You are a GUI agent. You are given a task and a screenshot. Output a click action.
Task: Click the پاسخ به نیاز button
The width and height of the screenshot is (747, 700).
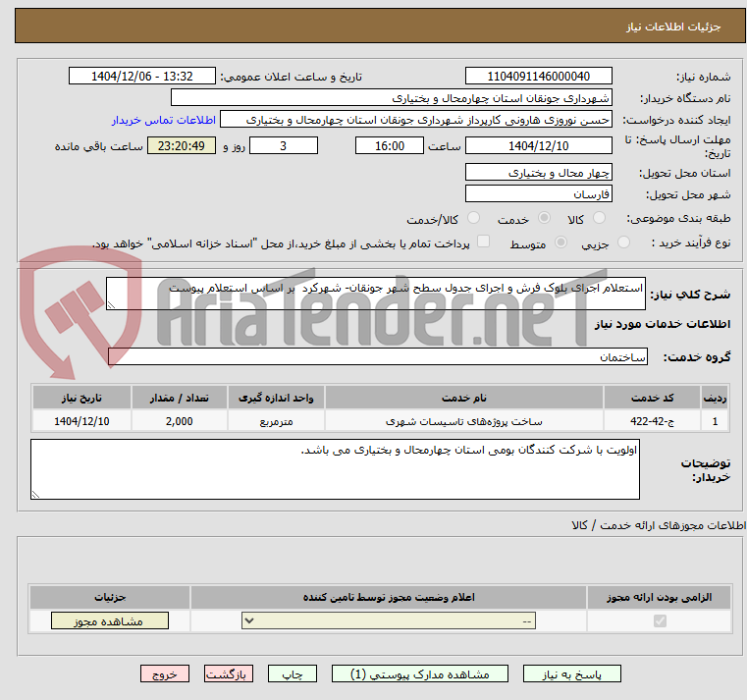point(571,673)
